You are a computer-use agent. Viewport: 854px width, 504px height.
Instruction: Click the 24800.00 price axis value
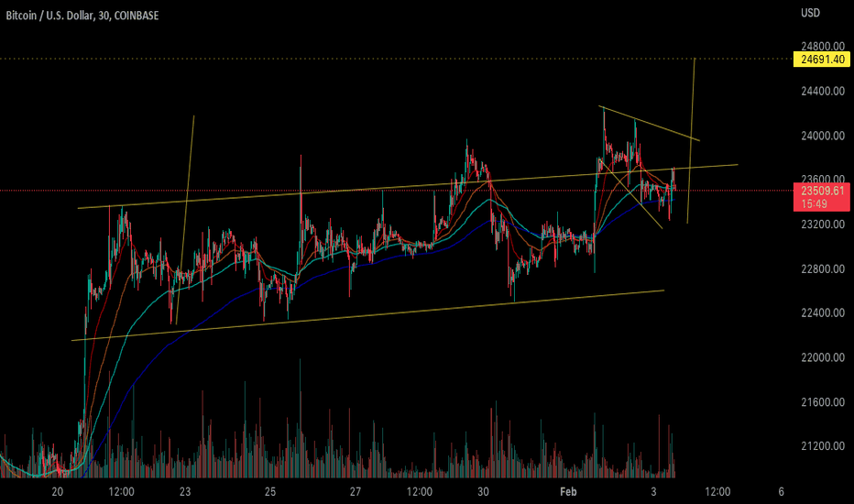(823, 47)
